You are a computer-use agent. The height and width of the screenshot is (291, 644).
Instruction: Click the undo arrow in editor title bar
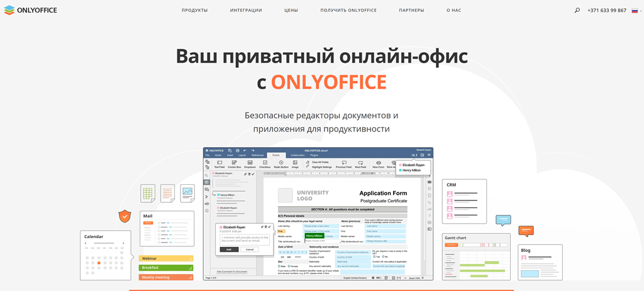[245, 151]
